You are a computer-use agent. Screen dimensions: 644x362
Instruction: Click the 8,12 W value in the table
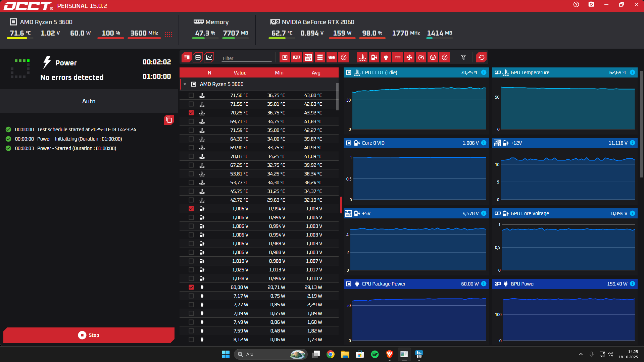pos(241,340)
